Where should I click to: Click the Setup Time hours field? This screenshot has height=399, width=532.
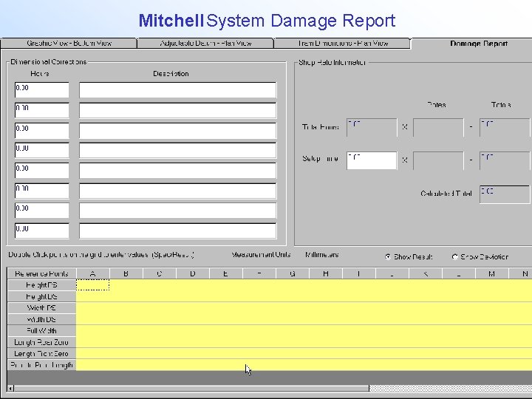tap(371, 160)
